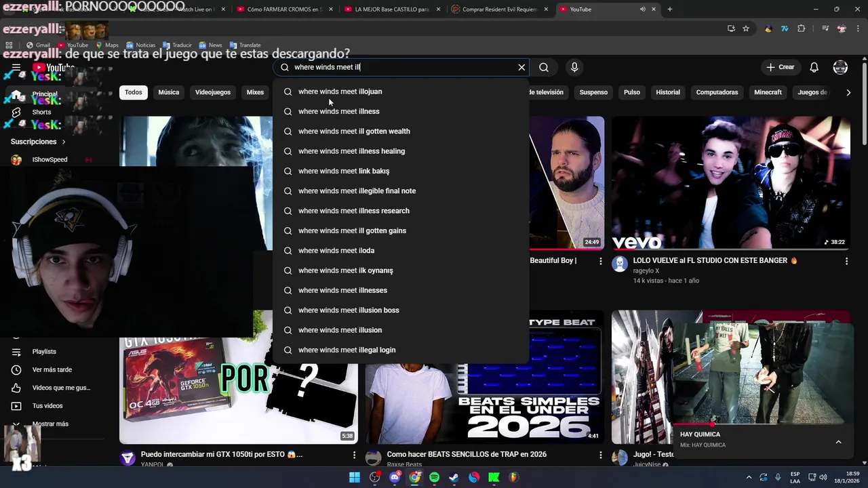Open system volume icon in the tray

coord(823,477)
